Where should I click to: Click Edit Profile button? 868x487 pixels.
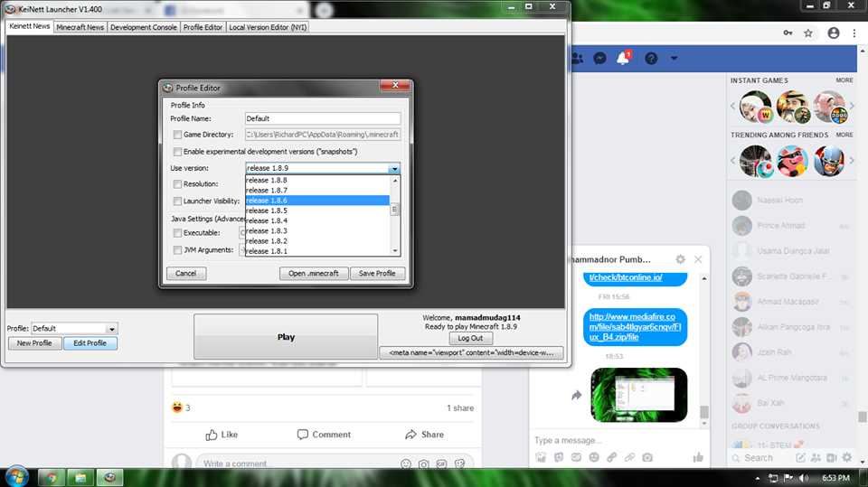[90, 343]
